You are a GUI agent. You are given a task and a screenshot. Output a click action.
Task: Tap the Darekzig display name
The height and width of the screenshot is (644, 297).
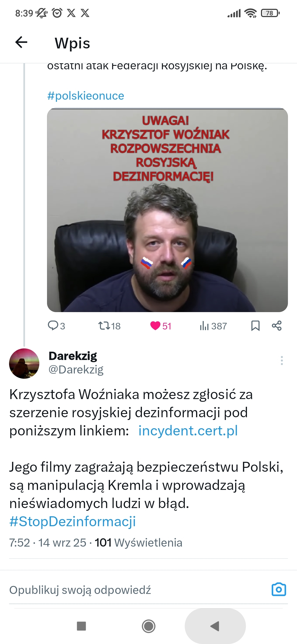(73, 356)
